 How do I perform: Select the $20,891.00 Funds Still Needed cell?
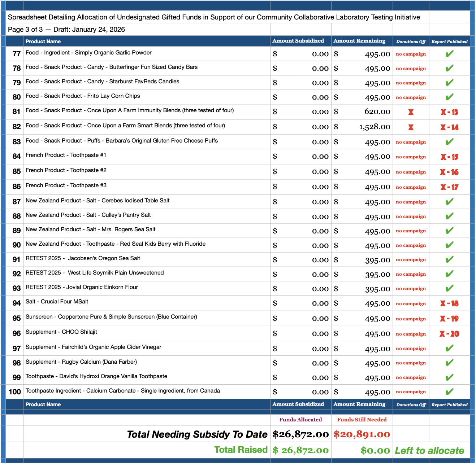point(362,434)
